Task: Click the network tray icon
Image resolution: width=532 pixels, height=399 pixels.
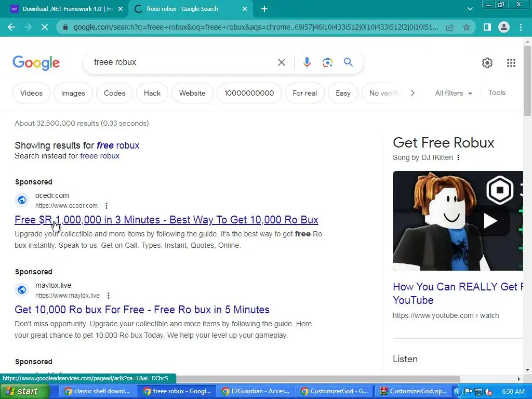Action: [478, 392]
